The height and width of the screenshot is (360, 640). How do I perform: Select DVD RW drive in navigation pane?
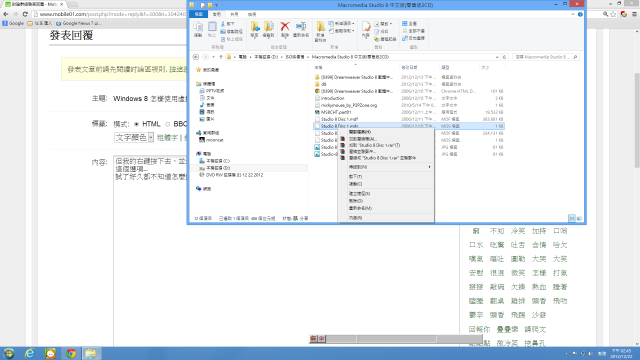pyautogui.click(x=231, y=175)
